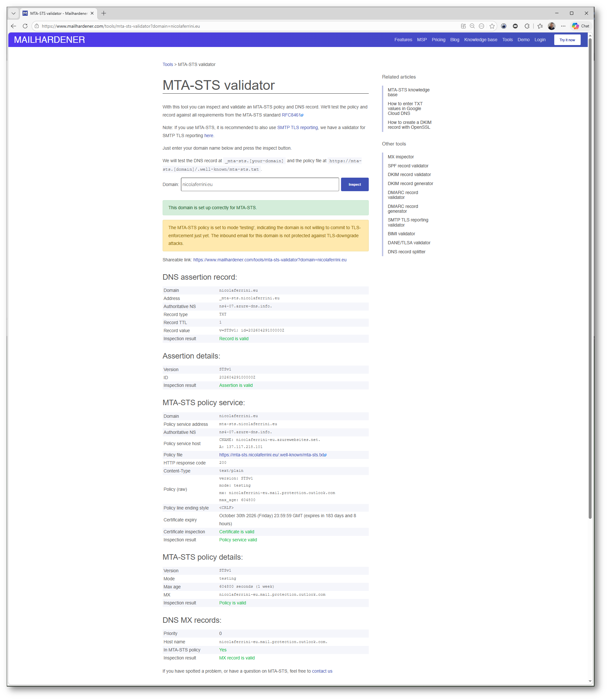
Task: Open the policy file mta-sts.txt link
Action: [273, 455]
